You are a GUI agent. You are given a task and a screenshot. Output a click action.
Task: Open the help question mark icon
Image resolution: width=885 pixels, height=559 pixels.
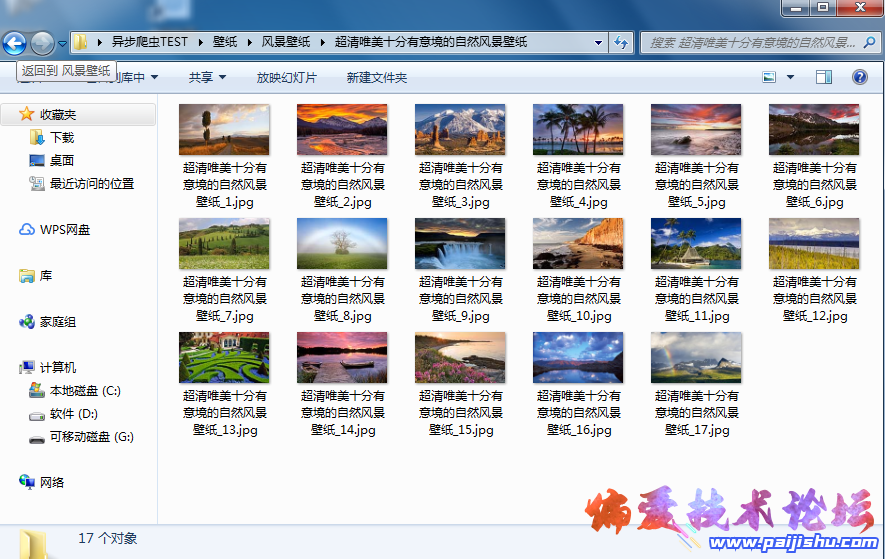coord(859,77)
